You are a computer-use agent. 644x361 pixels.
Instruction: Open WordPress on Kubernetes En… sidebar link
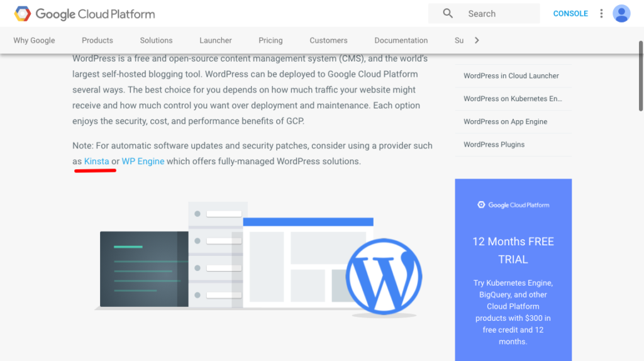513,99
